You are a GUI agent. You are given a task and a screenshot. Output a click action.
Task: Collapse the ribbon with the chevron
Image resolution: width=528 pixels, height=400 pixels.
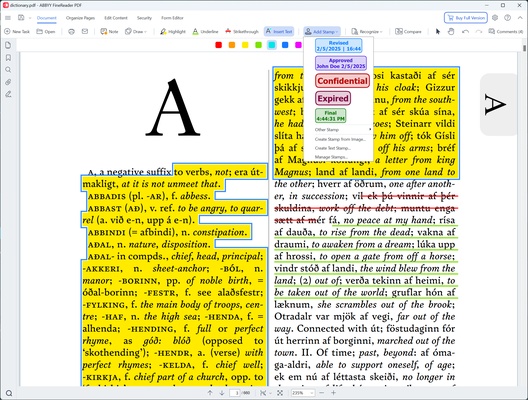pyautogui.click(x=519, y=18)
